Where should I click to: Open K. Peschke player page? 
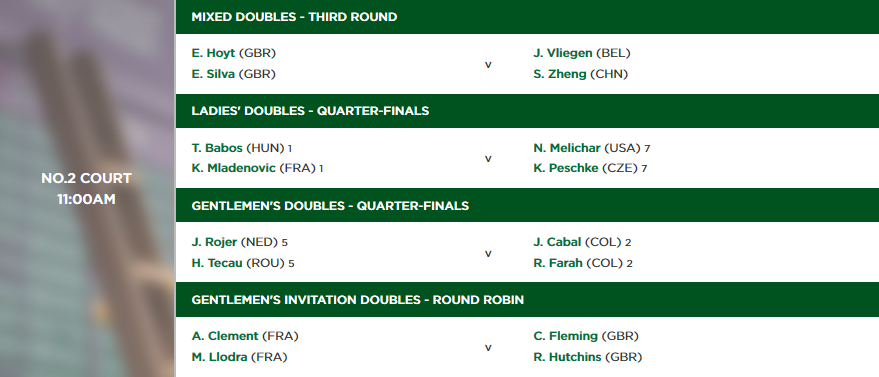pos(566,168)
